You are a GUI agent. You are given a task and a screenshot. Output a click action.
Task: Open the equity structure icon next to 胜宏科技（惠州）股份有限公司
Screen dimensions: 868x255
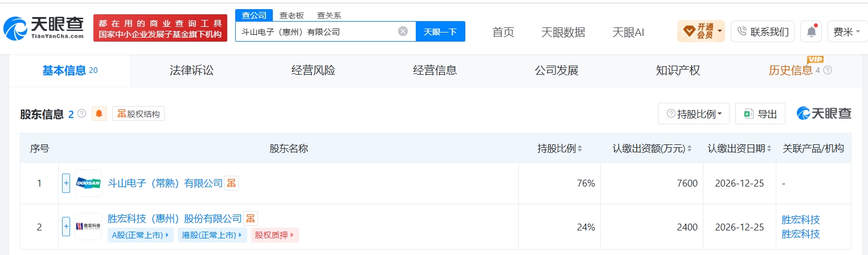tap(251, 218)
